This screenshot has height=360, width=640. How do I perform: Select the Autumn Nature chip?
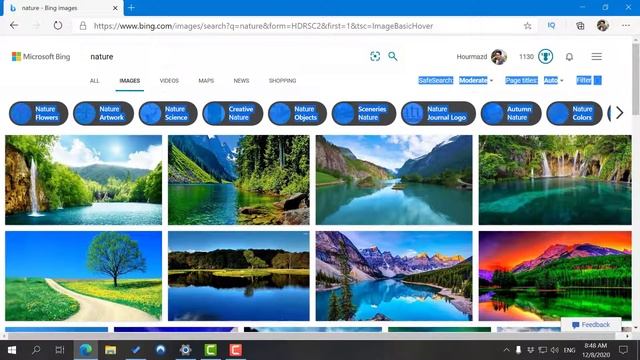click(x=511, y=113)
